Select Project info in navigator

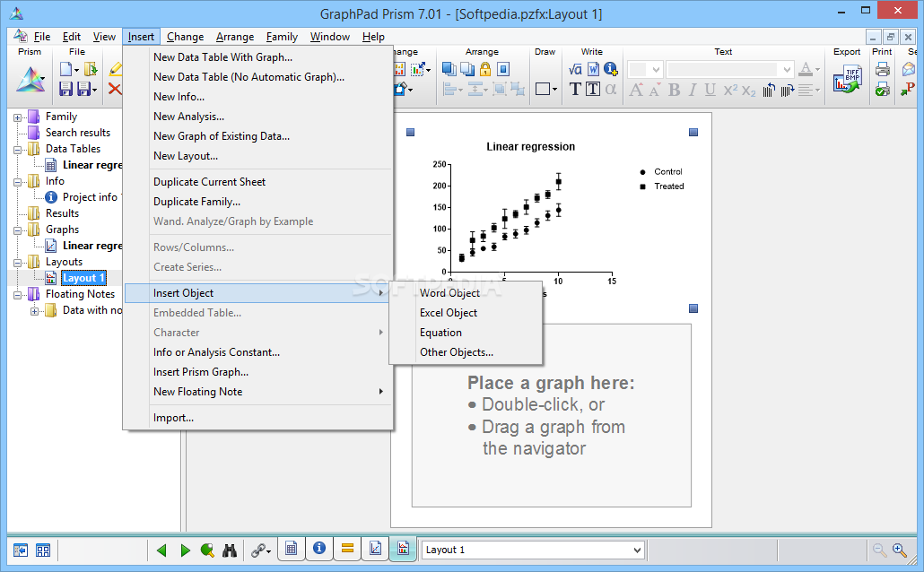tap(91, 197)
